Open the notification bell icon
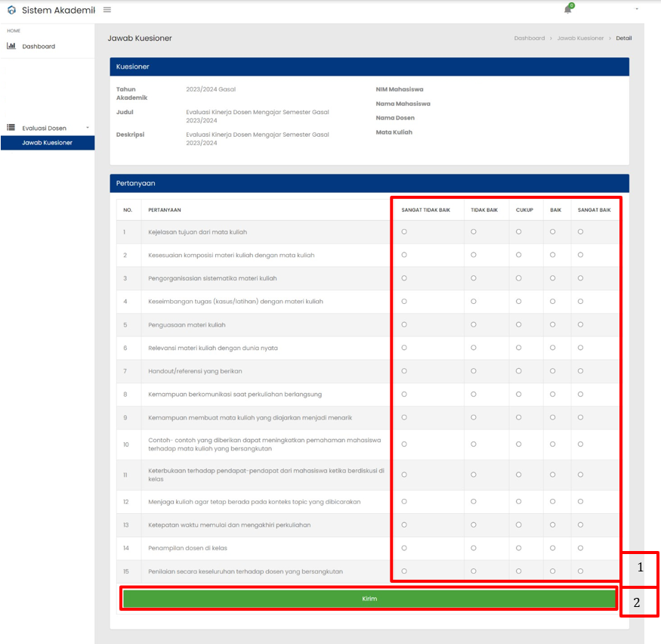Image resolution: width=661 pixels, height=644 pixels. pos(568,9)
